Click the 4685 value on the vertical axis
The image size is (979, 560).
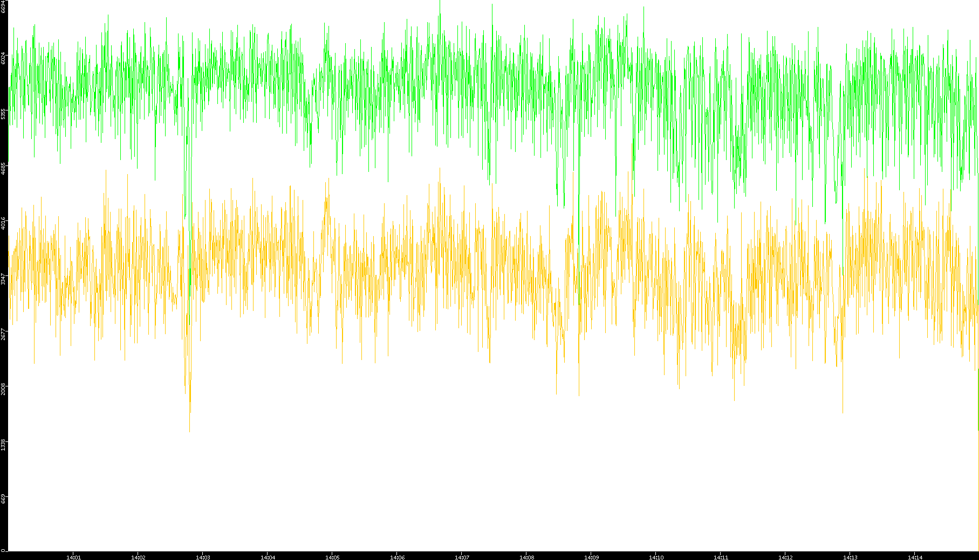[3, 169]
